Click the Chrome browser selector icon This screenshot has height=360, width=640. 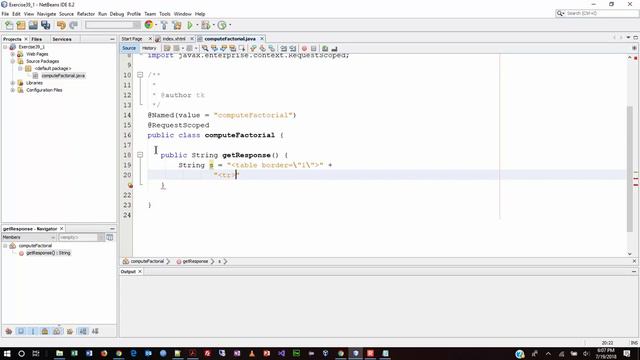pyautogui.click(x=149, y=25)
